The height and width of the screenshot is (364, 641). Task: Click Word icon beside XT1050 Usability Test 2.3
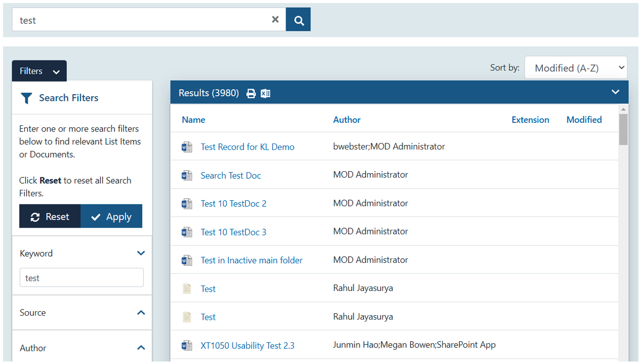(187, 345)
